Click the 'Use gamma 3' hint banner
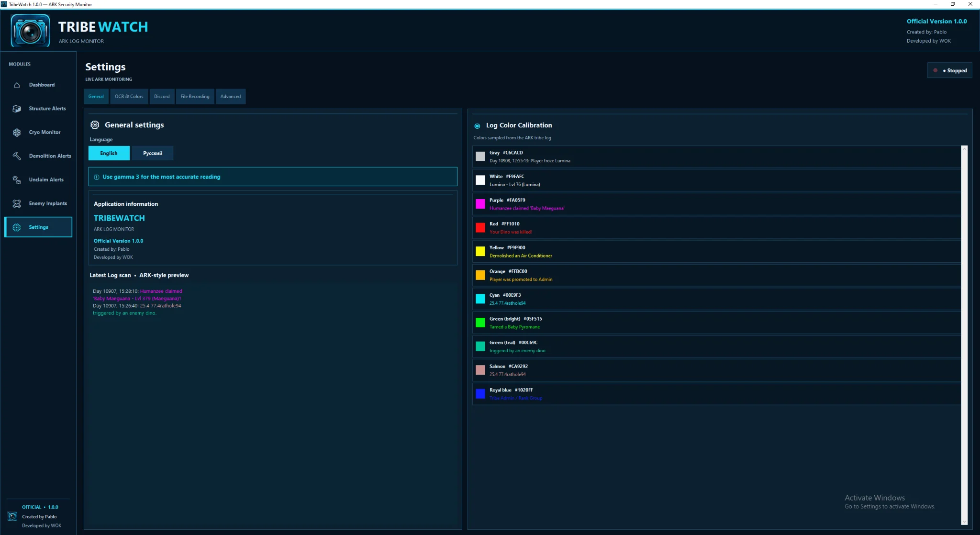The width and height of the screenshot is (980, 535). [x=273, y=177]
